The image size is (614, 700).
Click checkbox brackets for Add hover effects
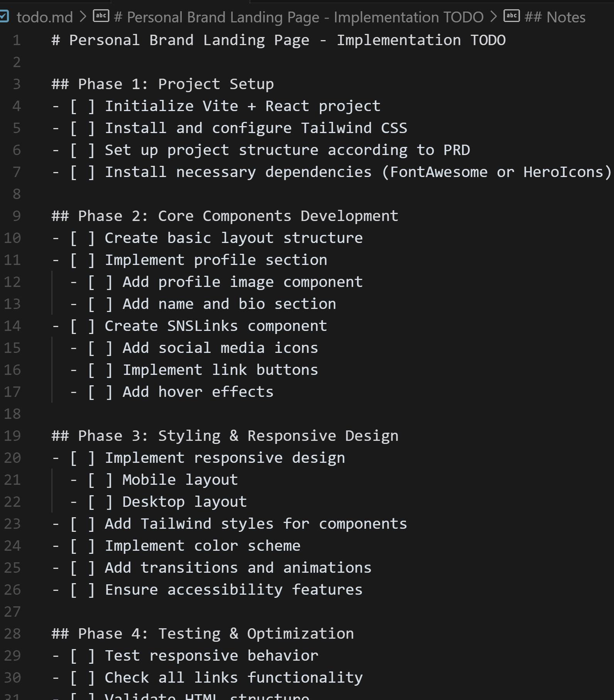pyautogui.click(x=100, y=392)
